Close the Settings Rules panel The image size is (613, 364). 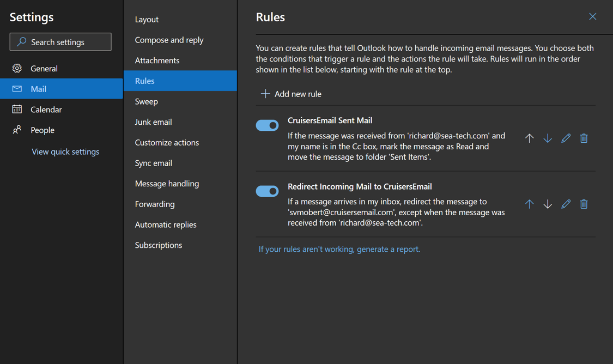592,17
